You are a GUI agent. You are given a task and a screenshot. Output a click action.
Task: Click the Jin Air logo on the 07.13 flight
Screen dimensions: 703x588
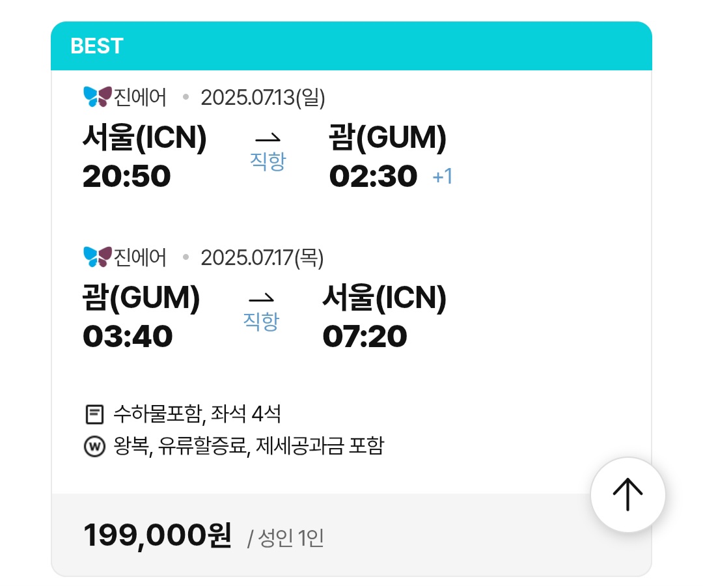[98, 98]
